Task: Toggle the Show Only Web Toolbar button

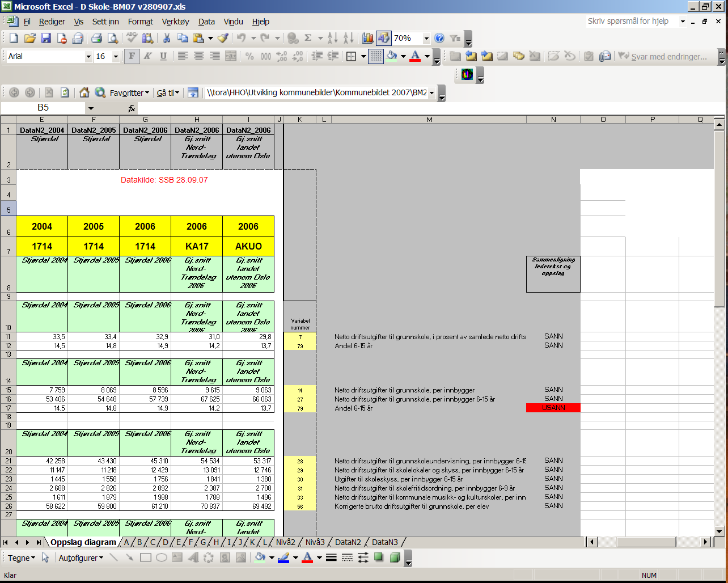Action: (193, 92)
